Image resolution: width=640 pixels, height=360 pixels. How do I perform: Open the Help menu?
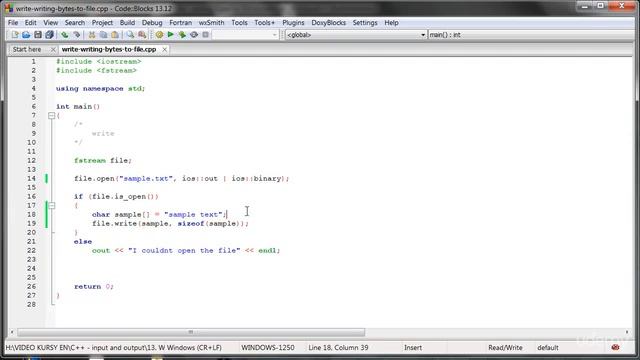391,22
